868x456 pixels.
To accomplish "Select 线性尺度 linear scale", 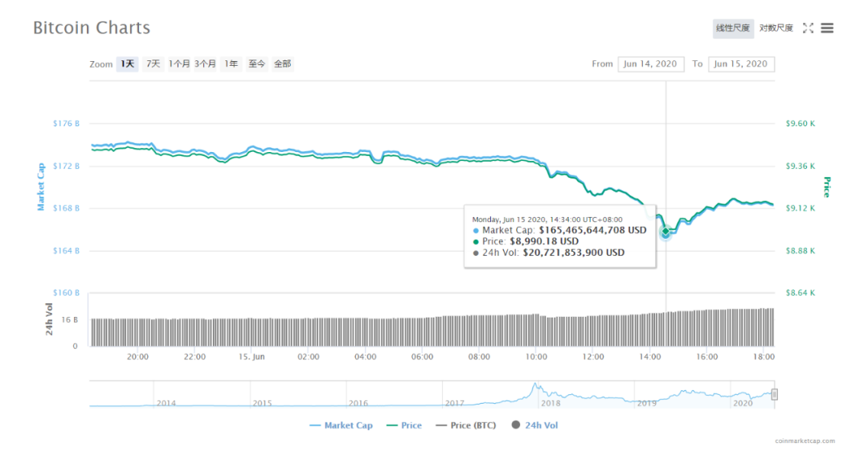I will (733, 28).
